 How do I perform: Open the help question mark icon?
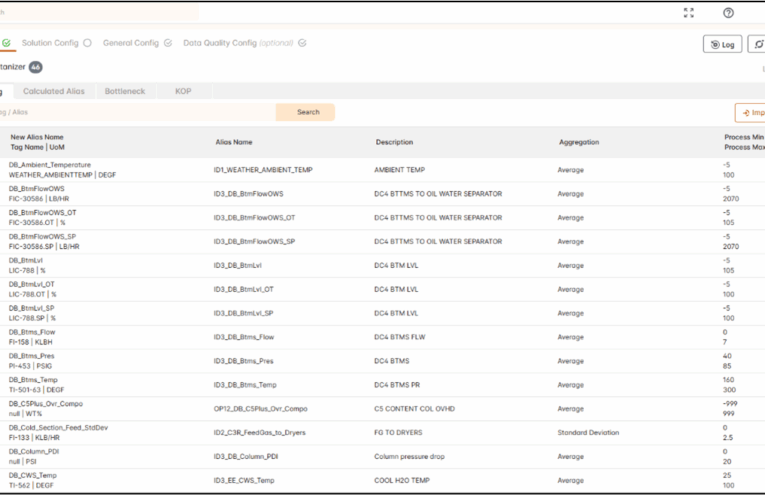pyautogui.click(x=728, y=13)
